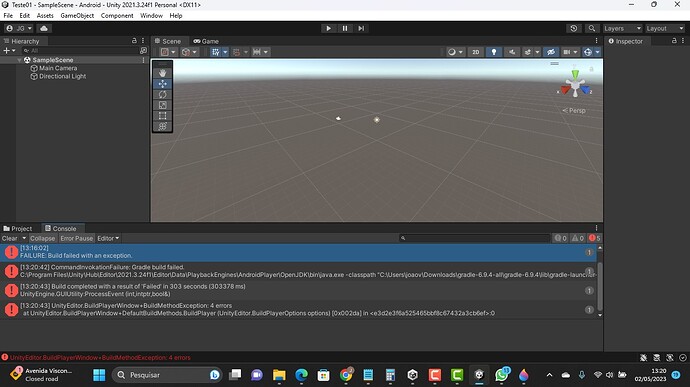Screen dimensions: 690x387
Task: Open Google Chrome from the taskbar
Action: pyautogui.click(x=346, y=375)
